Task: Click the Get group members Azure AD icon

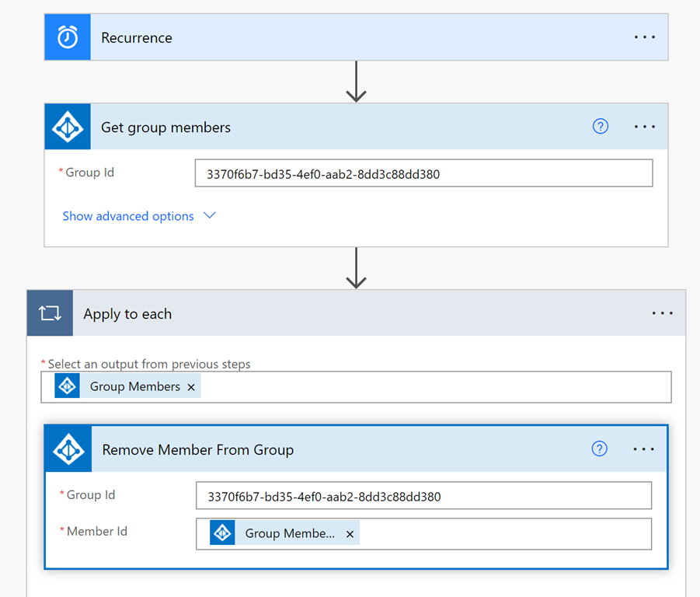Action: coord(68,127)
